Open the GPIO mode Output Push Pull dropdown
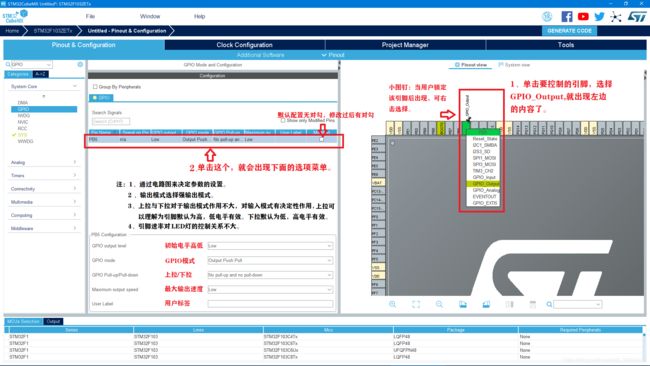This screenshot has width=650, height=366. [270, 260]
